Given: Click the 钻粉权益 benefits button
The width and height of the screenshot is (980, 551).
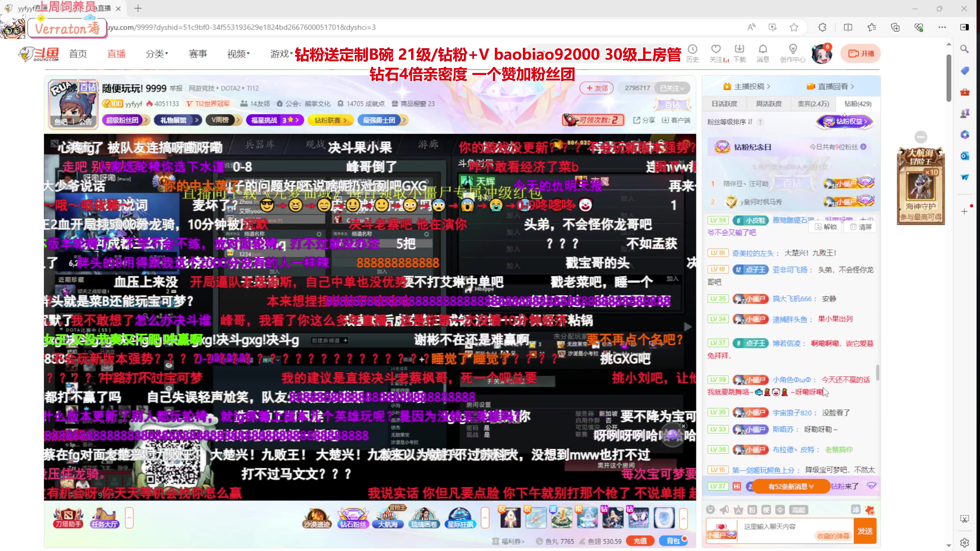Looking at the screenshot, I should pyautogui.click(x=844, y=122).
